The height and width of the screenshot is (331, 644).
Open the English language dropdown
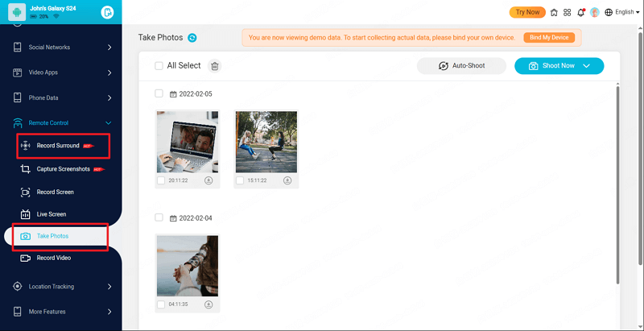pyautogui.click(x=627, y=12)
